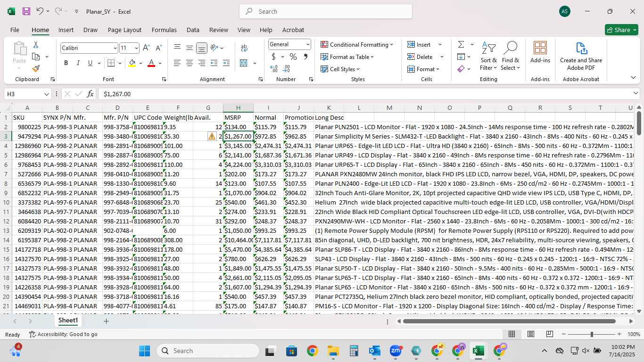The width and height of the screenshot is (644, 362).
Task: Click the Share button
Action: (621, 30)
